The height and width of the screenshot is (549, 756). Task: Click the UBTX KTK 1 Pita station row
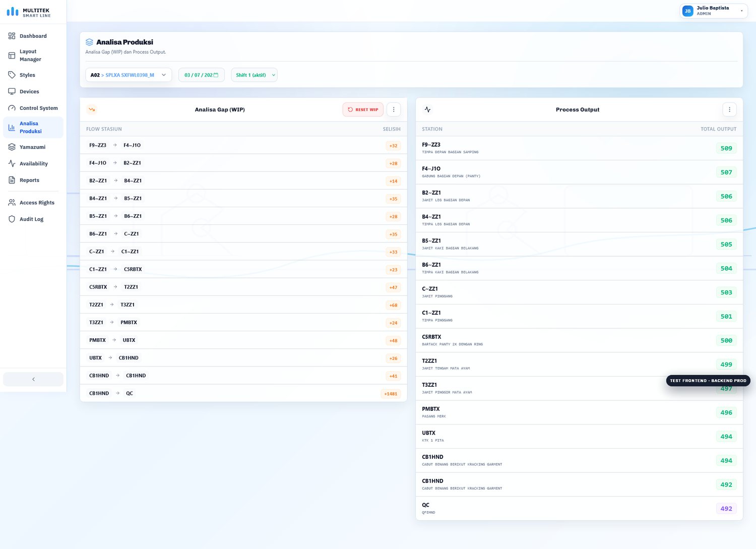point(579,437)
